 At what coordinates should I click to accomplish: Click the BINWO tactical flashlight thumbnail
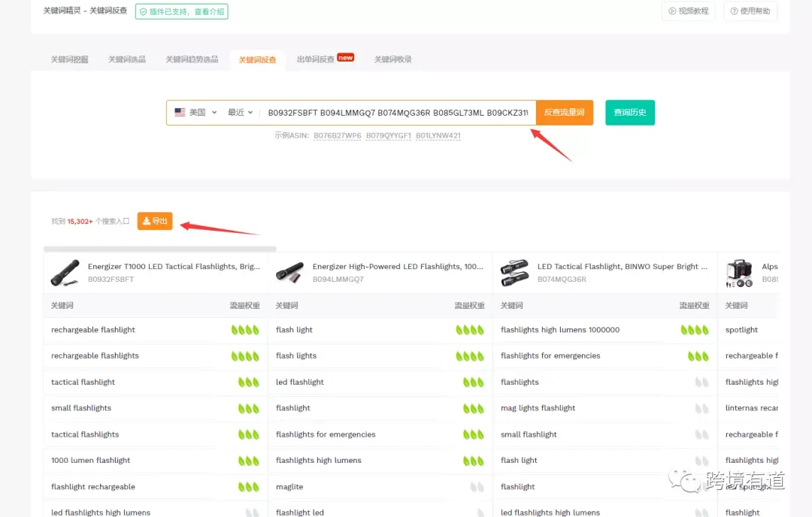[x=514, y=273]
